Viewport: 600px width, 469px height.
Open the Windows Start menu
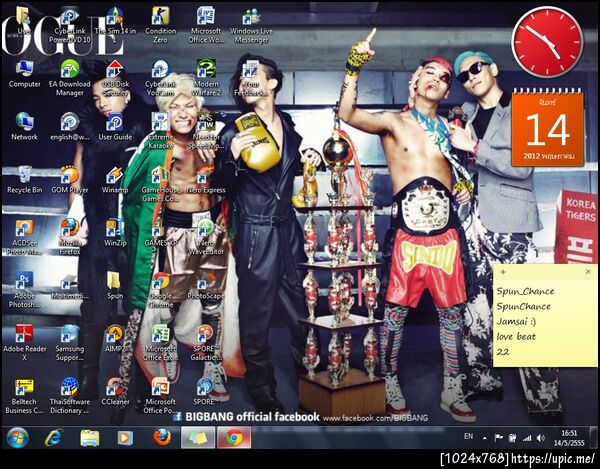click(18, 438)
